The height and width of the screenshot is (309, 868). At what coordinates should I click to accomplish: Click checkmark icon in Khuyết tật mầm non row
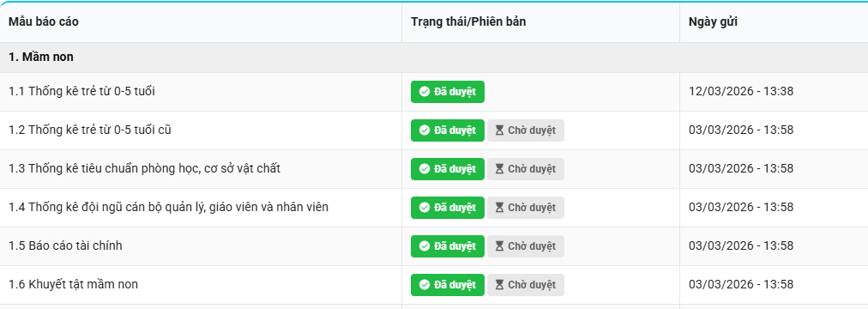coord(425,285)
